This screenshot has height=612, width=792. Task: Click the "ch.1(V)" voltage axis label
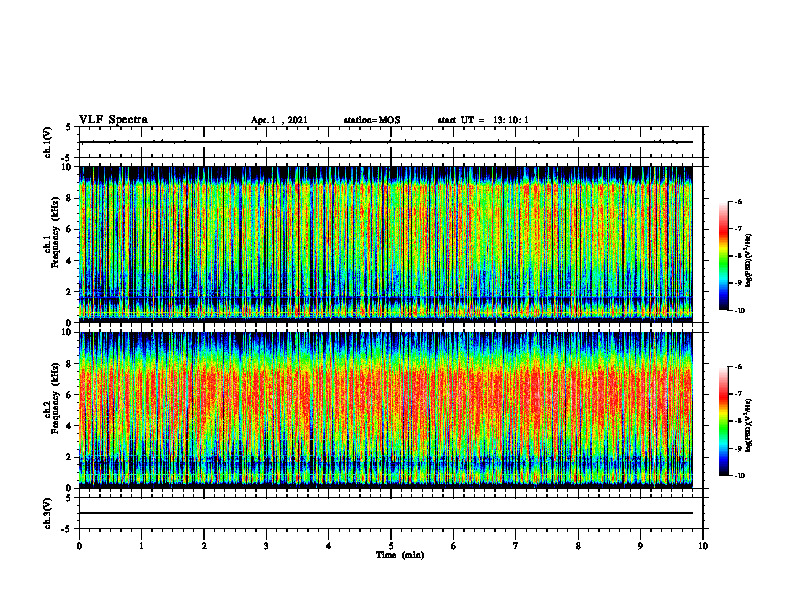[x=48, y=142]
